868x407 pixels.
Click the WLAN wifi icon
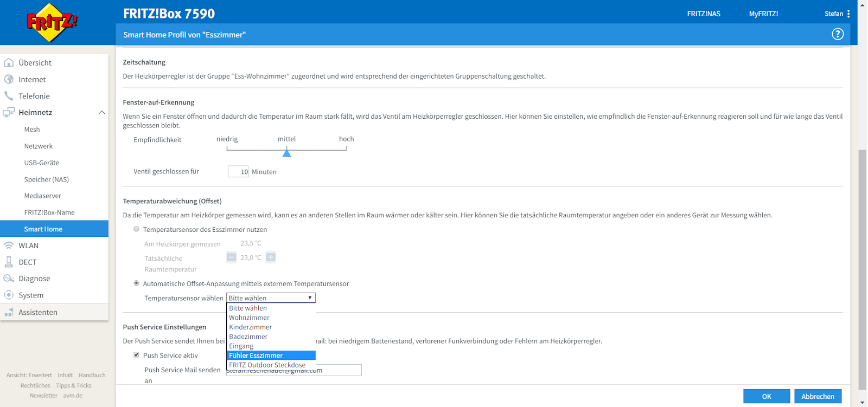(9, 246)
